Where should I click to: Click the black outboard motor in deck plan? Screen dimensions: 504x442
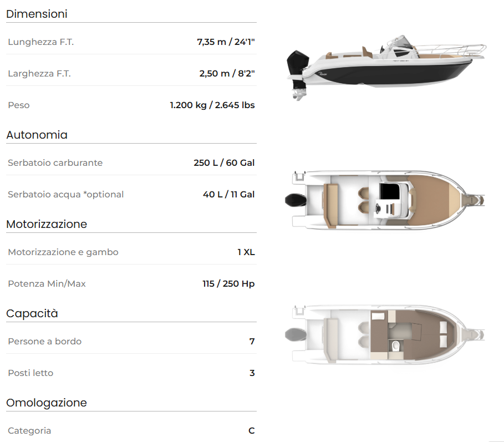[x=296, y=200]
